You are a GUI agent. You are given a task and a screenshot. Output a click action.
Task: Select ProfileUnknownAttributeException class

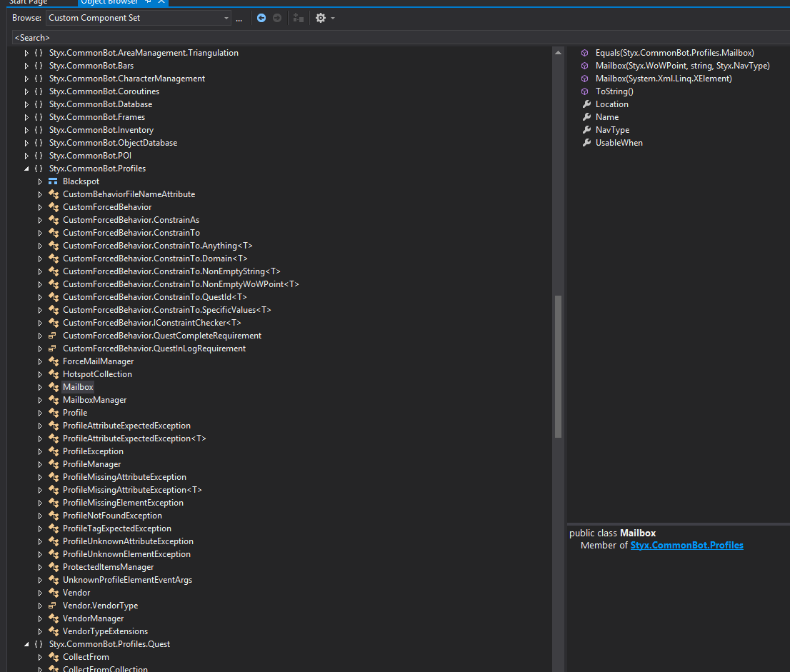(x=128, y=541)
